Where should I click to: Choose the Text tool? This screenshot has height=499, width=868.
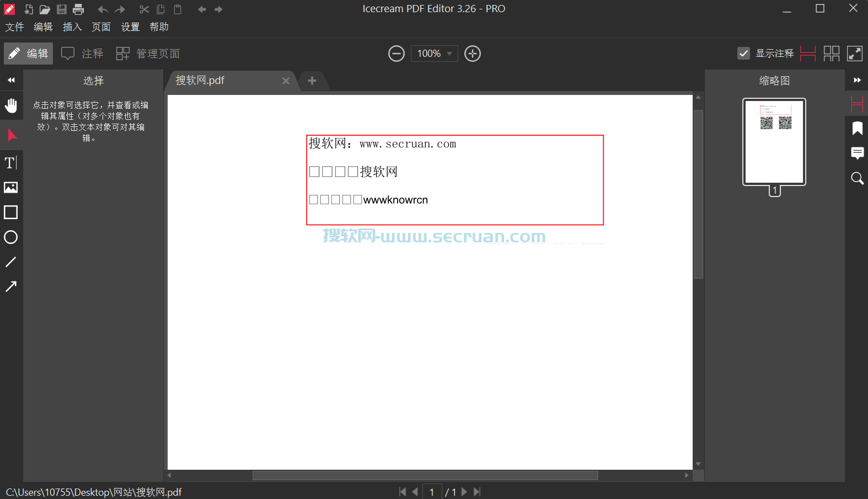[x=11, y=163]
